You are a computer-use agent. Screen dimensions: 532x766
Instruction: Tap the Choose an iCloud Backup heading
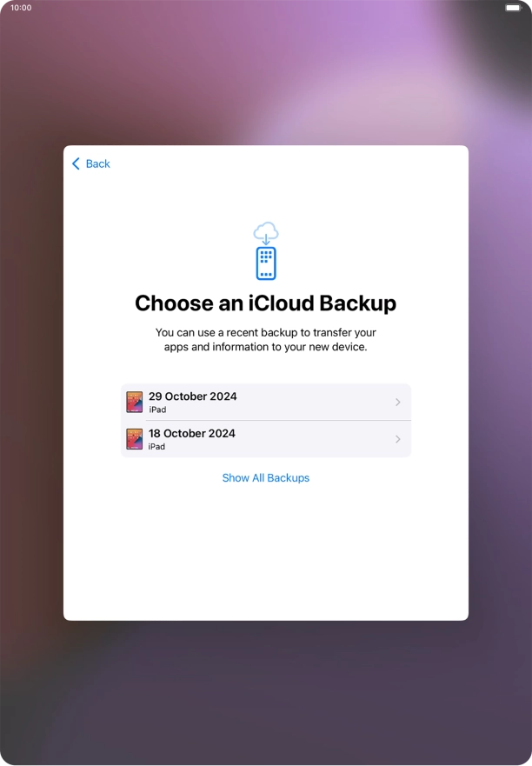pos(266,303)
